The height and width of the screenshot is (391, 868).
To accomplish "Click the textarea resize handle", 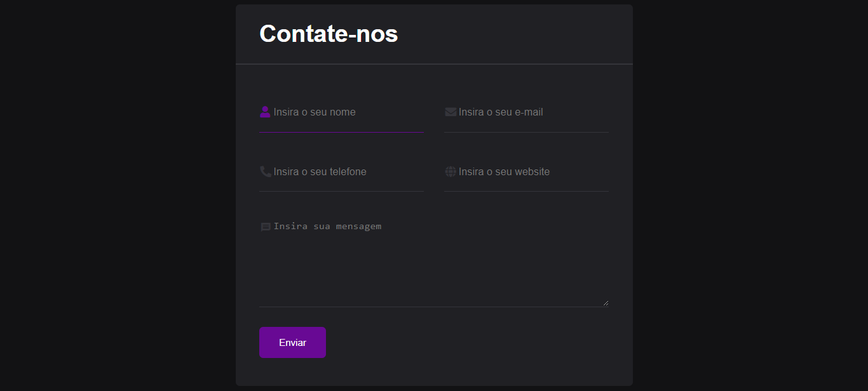I will coord(605,303).
